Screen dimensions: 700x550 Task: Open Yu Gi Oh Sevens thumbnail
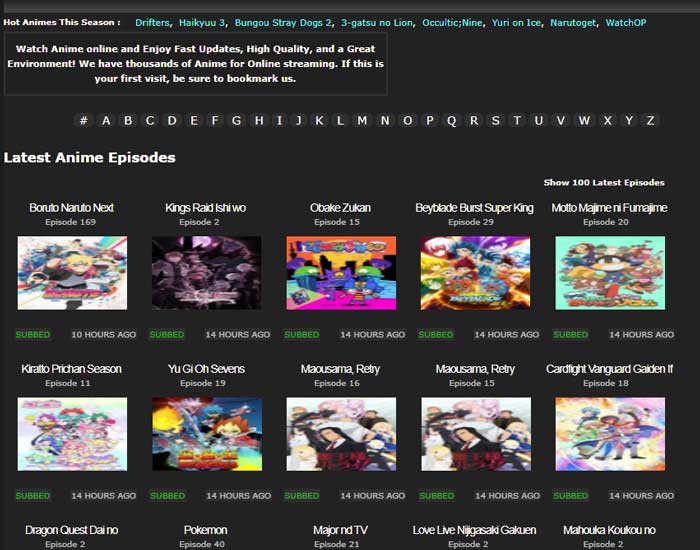point(207,434)
